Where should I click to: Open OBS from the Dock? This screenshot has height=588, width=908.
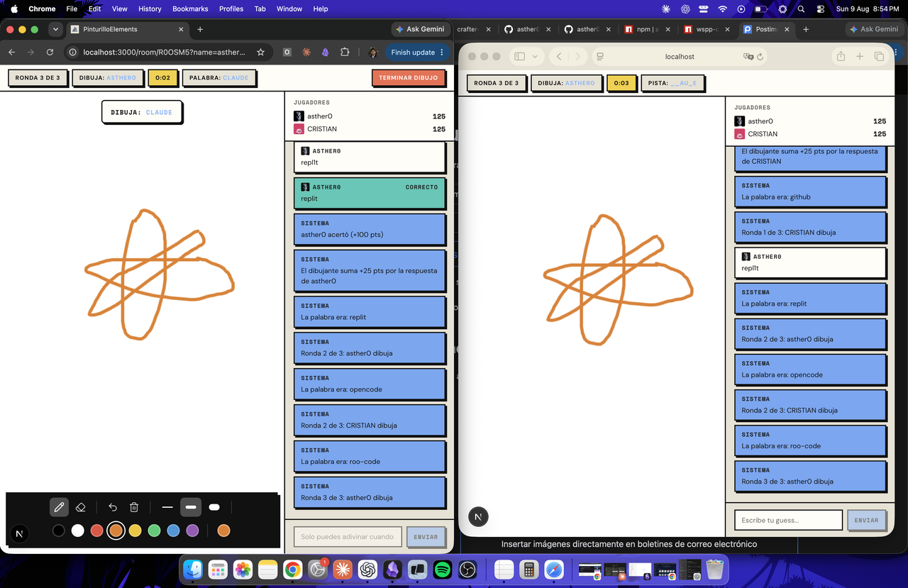click(467, 569)
